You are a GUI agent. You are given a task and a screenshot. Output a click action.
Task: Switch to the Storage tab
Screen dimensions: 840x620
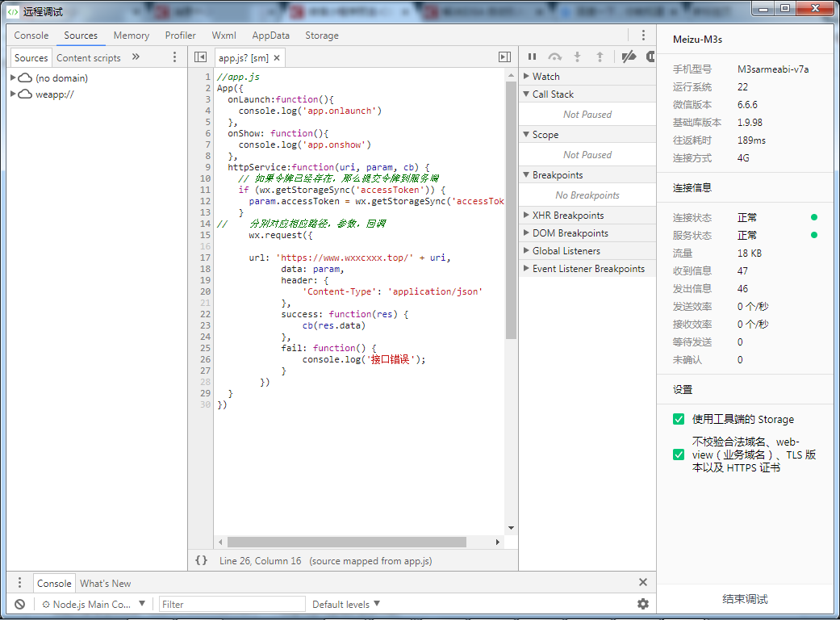322,36
